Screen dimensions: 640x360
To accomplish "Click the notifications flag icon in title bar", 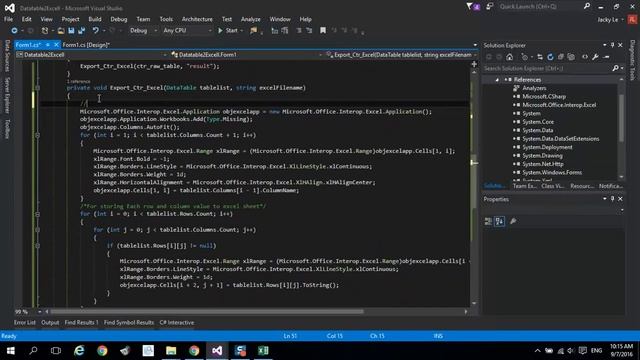I will pyautogui.click(x=472, y=7).
